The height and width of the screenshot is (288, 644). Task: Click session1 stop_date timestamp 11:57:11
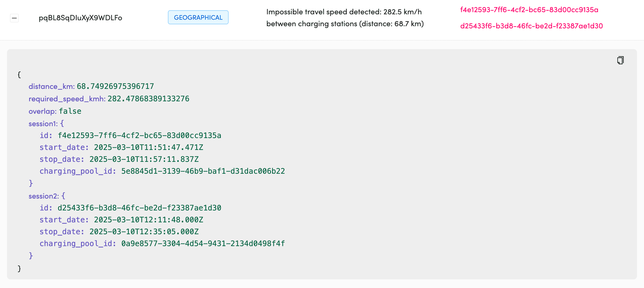(x=144, y=159)
